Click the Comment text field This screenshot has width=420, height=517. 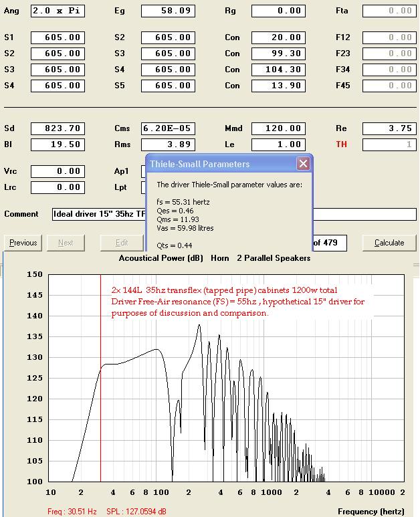[234, 214]
